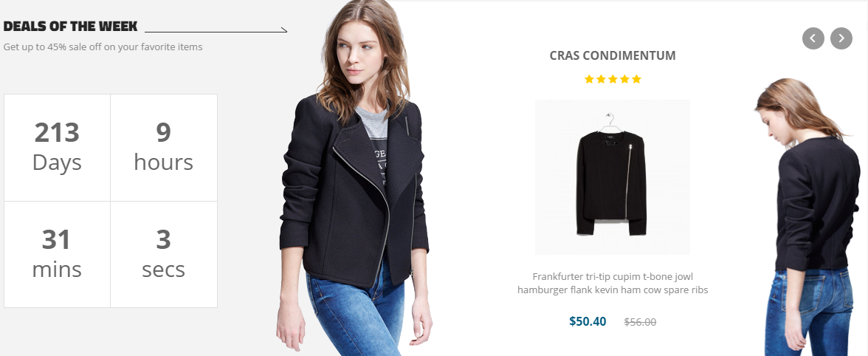Click the 213 Days countdown box
Screen dimensions: 868x356
(x=57, y=147)
